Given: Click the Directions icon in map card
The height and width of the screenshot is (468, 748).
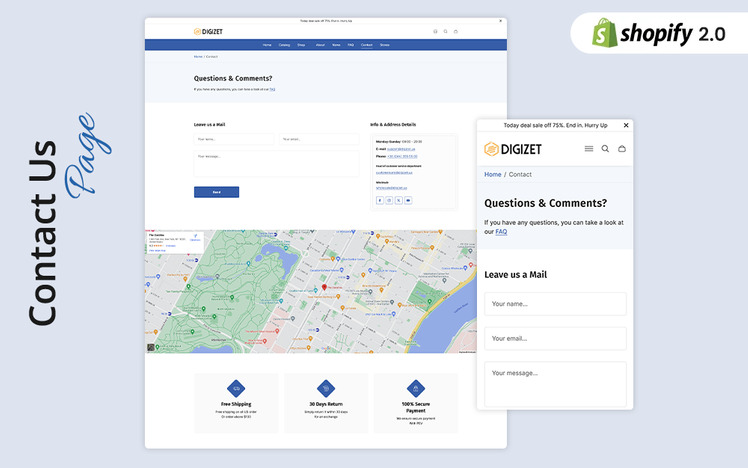Looking at the screenshot, I should point(195,237).
